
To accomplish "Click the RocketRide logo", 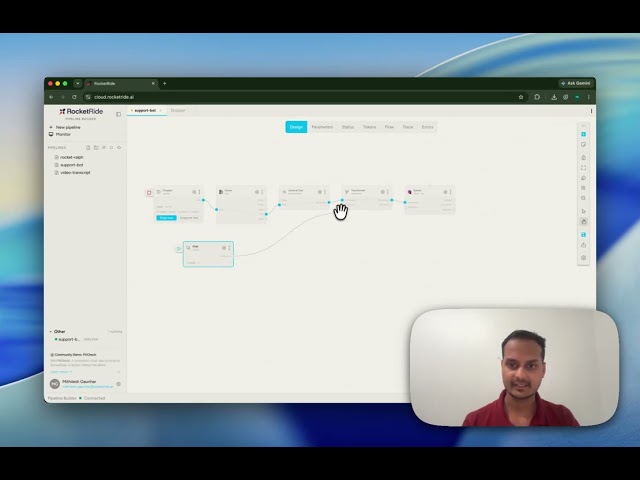I will click(81, 111).
